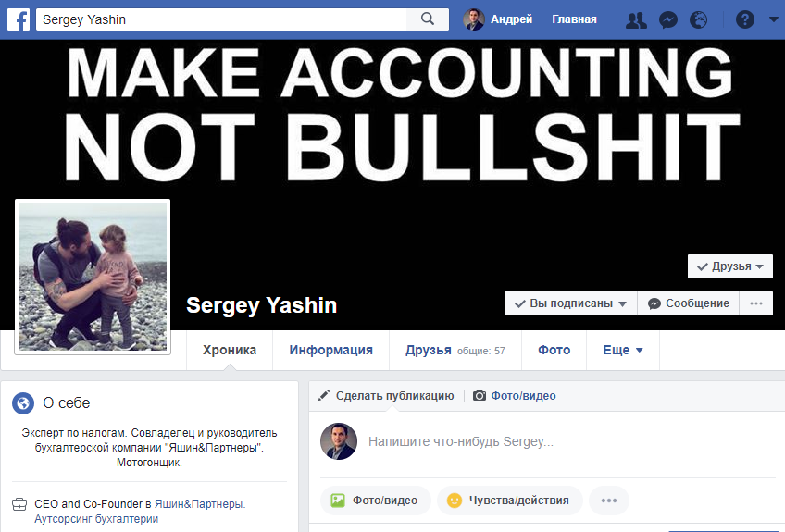This screenshot has width=785, height=532.
Task: Expand the account menu arrow in top bar
Action: 773,19
